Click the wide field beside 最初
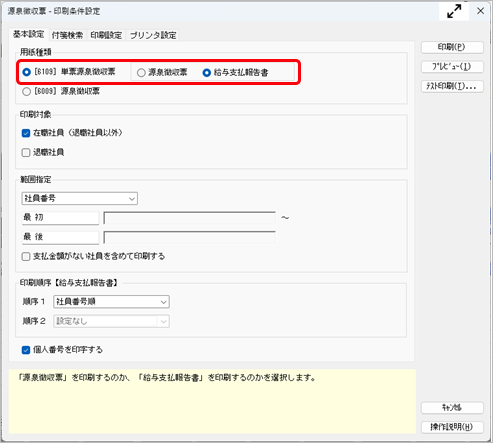Image resolution: width=493 pixels, height=443 pixels. pos(190,218)
